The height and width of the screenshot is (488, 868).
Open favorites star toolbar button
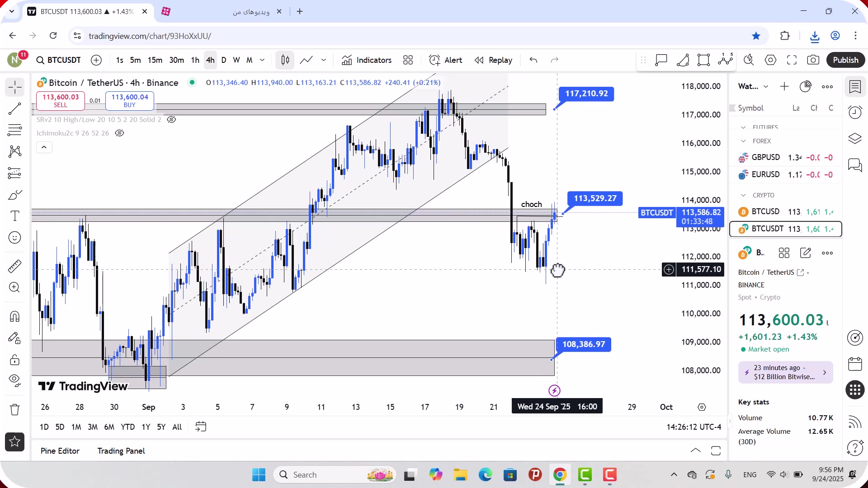coord(14,442)
